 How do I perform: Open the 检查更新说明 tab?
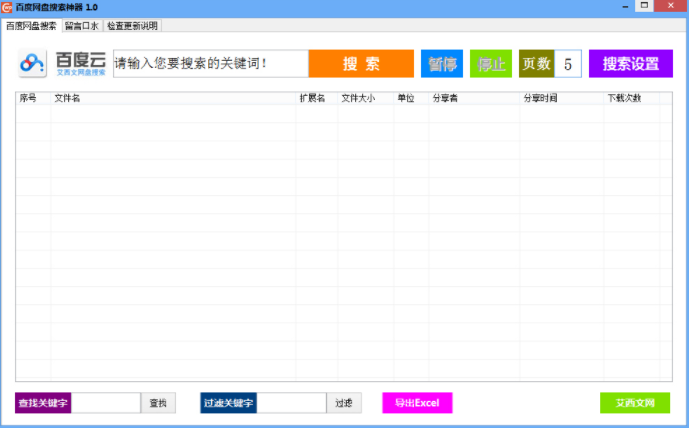coord(132,25)
